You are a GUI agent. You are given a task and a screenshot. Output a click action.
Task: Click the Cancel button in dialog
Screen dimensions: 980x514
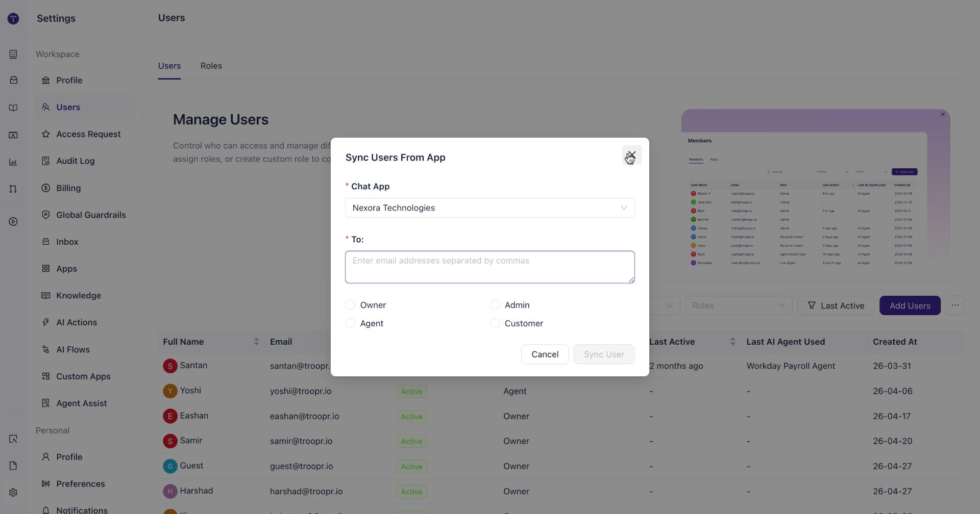545,354
